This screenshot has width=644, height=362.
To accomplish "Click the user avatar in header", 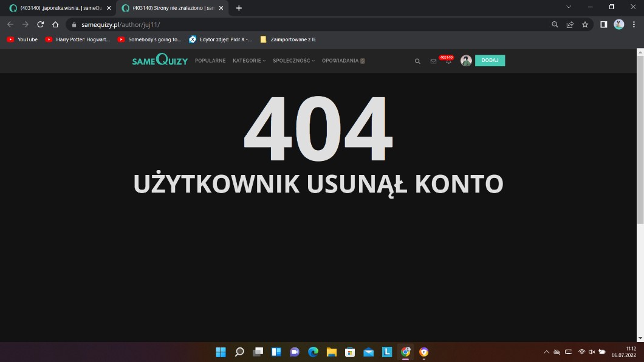I will click(x=466, y=61).
